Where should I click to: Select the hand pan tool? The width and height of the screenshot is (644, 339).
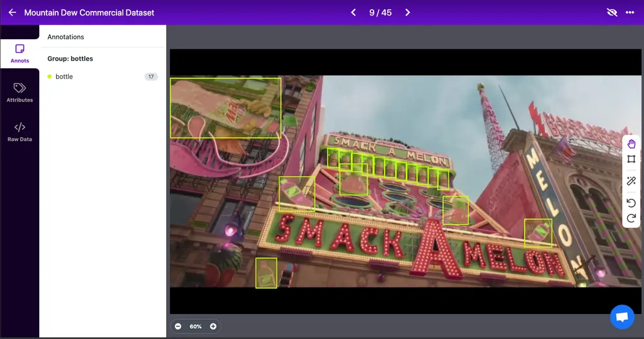tap(631, 143)
